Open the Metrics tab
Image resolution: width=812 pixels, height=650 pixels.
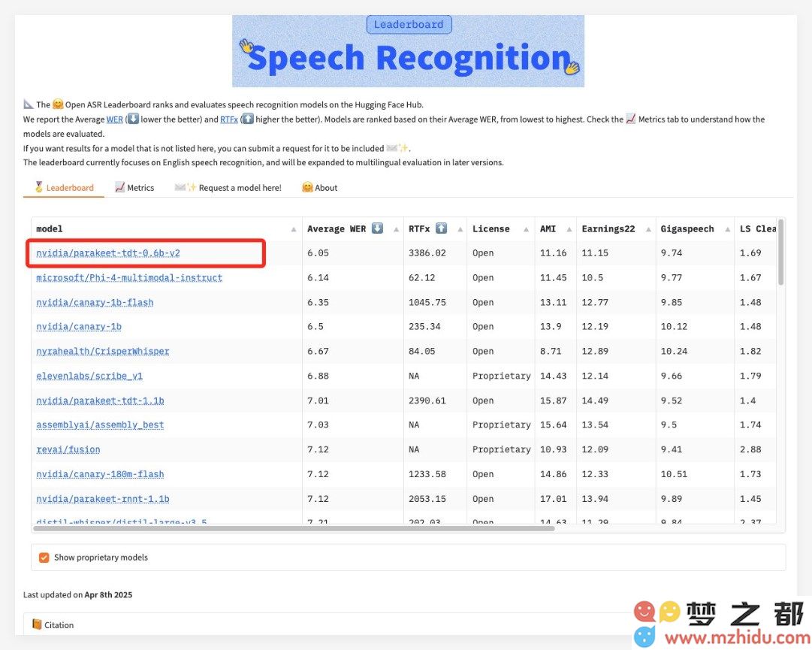pos(134,188)
